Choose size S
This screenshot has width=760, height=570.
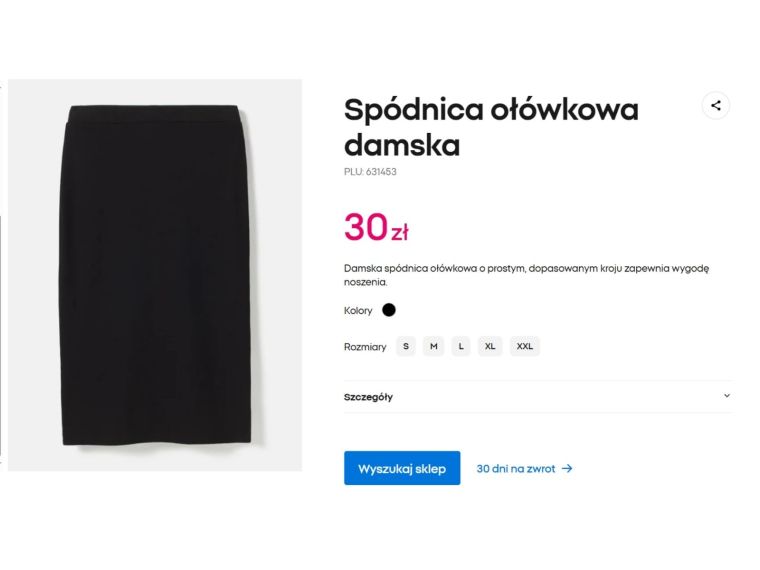click(x=406, y=347)
